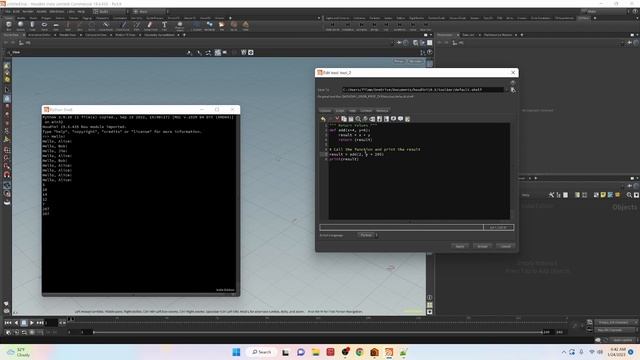Click the taskbar Search box
The image size is (640, 360).
pos(262,352)
